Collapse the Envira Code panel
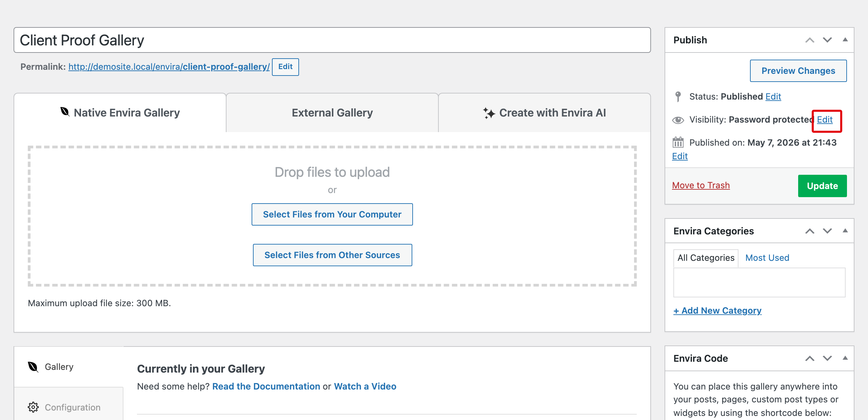The image size is (868, 420). point(845,358)
